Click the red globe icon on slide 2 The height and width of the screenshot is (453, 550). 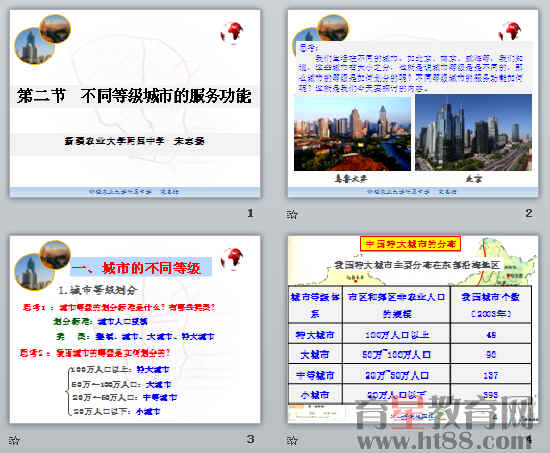(510, 32)
